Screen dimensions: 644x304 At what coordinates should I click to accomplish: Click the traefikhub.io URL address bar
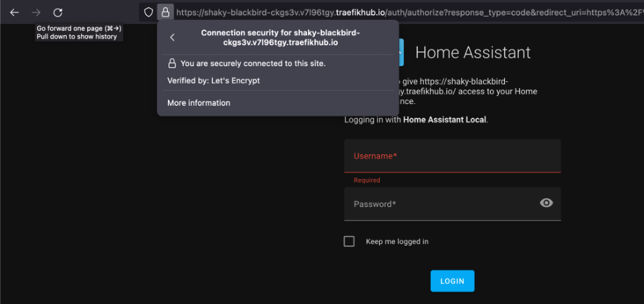(x=406, y=12)
